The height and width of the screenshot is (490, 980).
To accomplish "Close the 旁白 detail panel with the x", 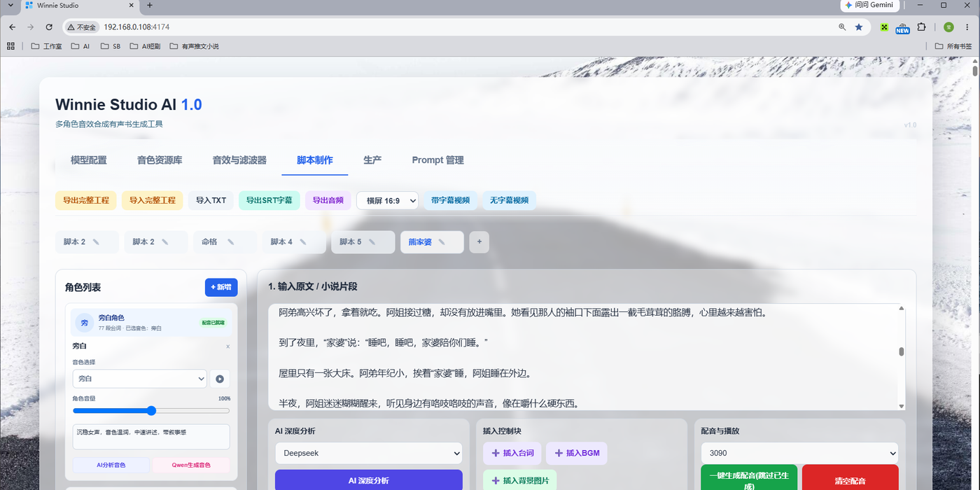I will [227, 346].
